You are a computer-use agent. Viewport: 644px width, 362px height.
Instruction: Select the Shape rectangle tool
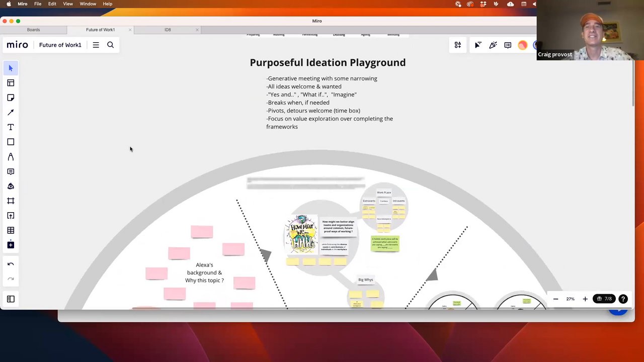click(x=11, y=142)
